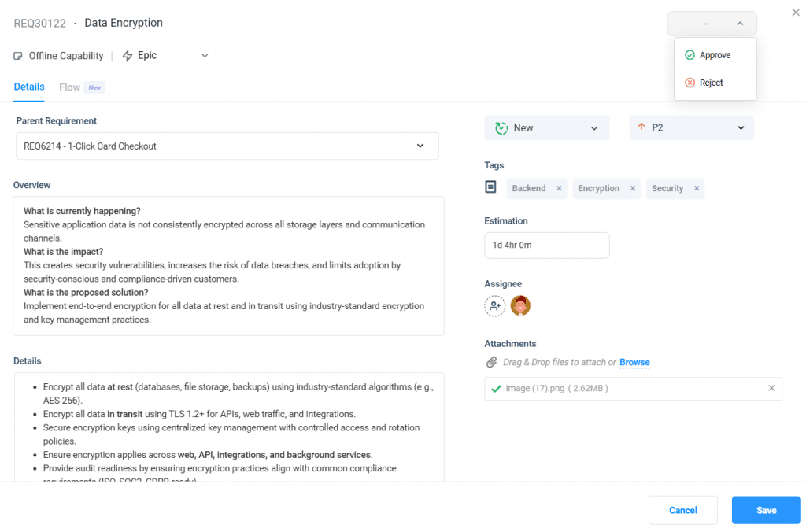This screenshot has width=806, height=532.
Task: Click the Save button
Action: point(766,510)
